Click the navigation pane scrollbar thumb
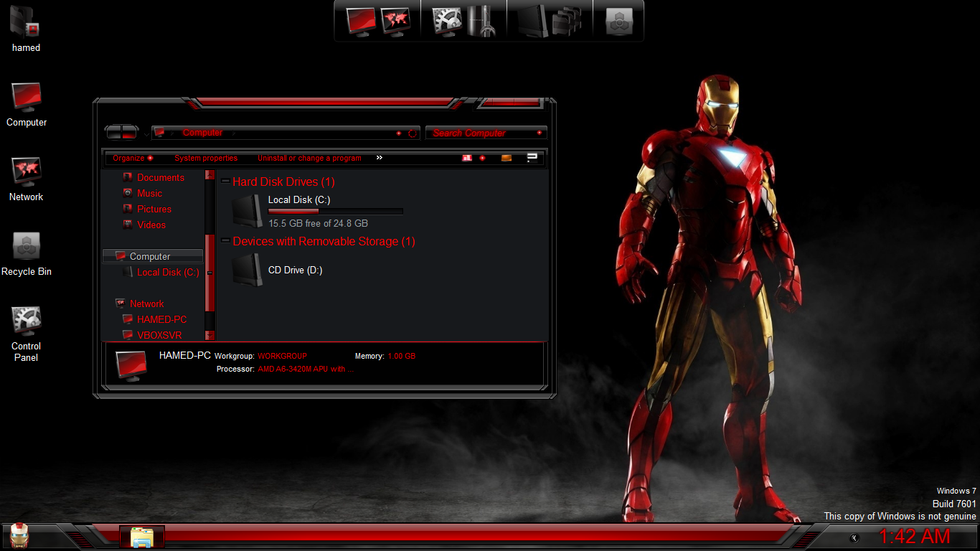The width and height of the screenshot is (980, 551). pyautogui.click(x=209, y=272)
